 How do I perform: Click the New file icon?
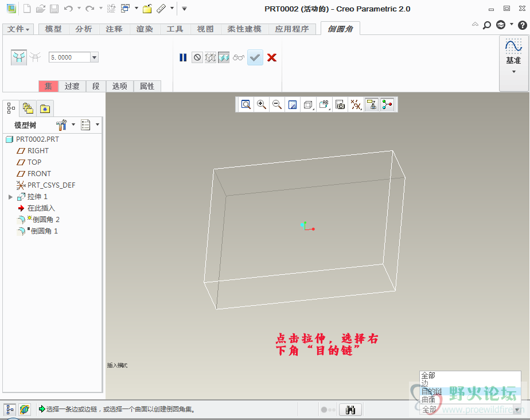click(27, 9)
